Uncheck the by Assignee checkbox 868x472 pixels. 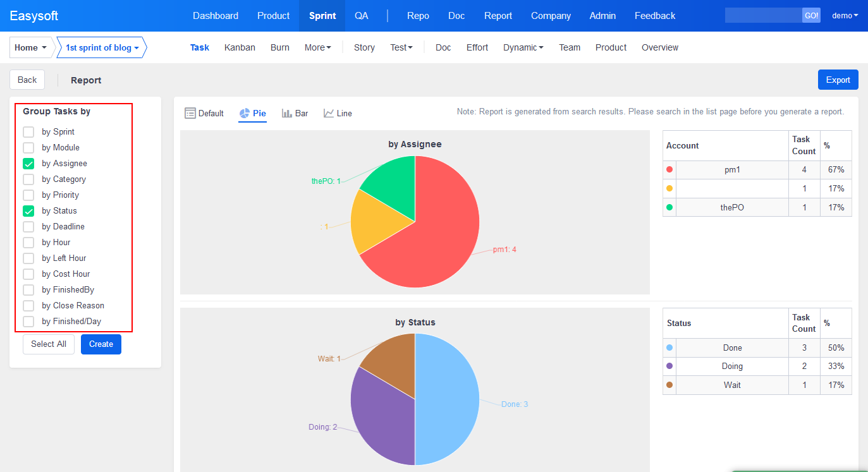(x=28, y=164)
